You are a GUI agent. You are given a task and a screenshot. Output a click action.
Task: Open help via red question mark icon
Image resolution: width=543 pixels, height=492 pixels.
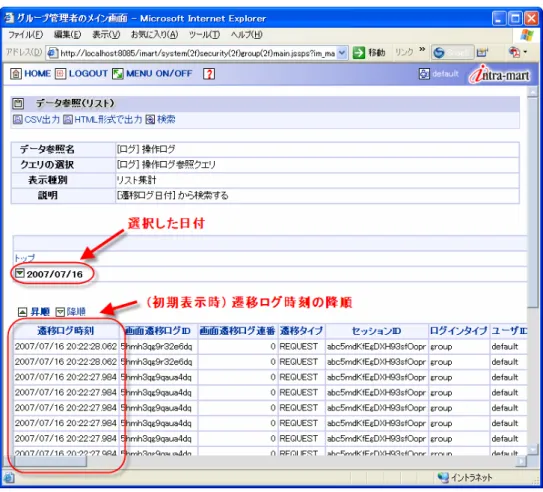[x=209, y=74]
